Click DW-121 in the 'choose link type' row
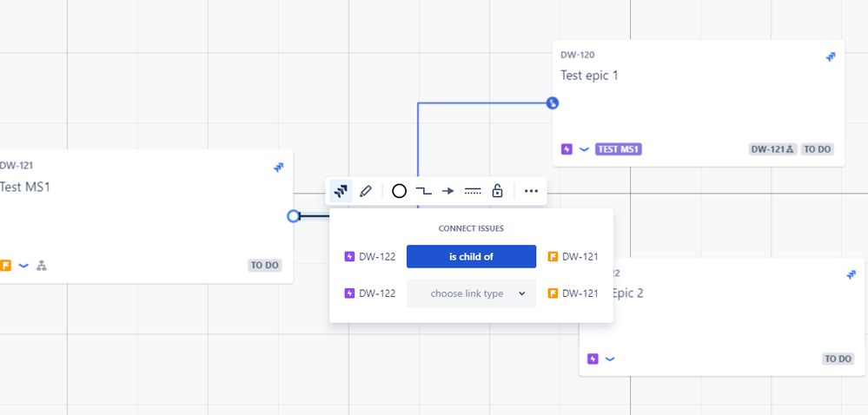 (x=580, y=293)
